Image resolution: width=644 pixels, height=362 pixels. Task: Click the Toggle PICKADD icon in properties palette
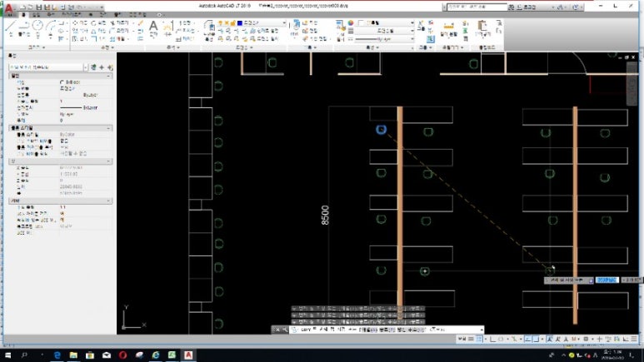pyautogui.click(x=93, y=67)
